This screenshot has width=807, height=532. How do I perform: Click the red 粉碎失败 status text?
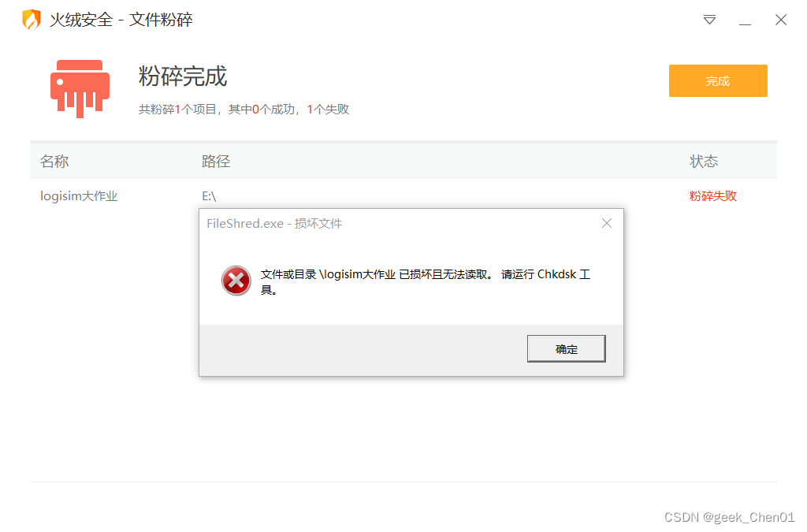point(712,196)
